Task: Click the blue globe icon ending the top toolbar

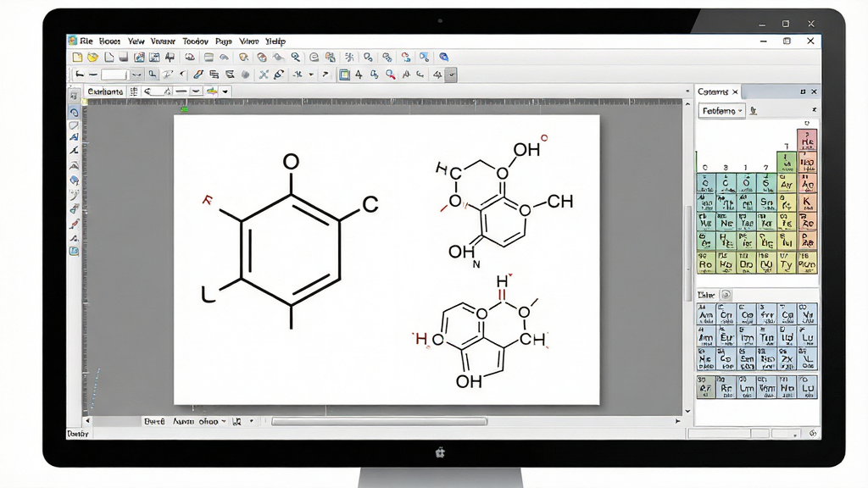Action: pyautogui.click(x=443, y=57)
